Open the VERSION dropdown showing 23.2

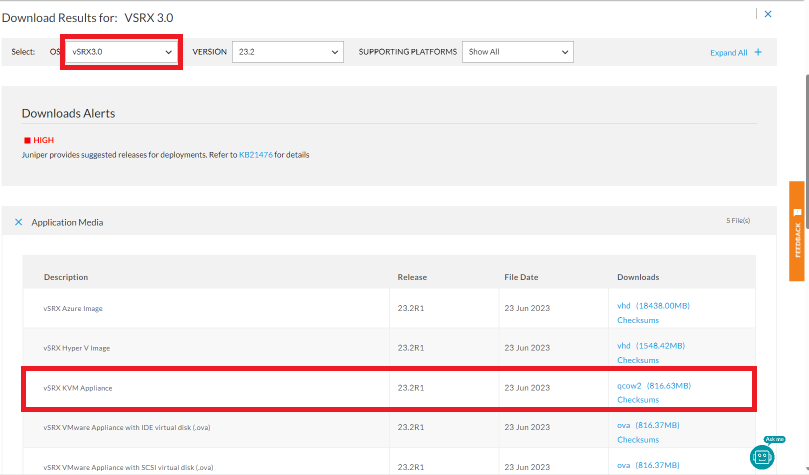[x=288, y=52]
